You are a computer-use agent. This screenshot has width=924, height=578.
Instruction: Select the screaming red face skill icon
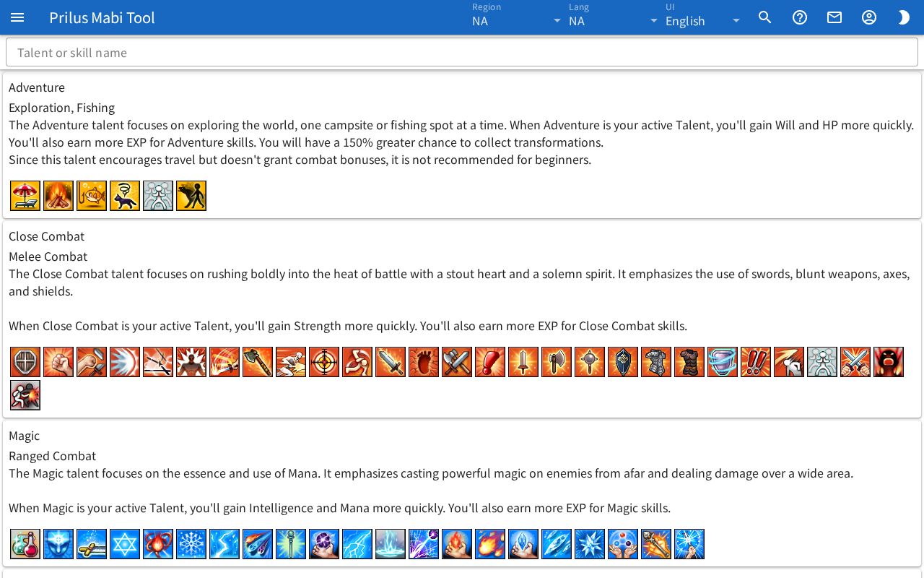point(889,362)
